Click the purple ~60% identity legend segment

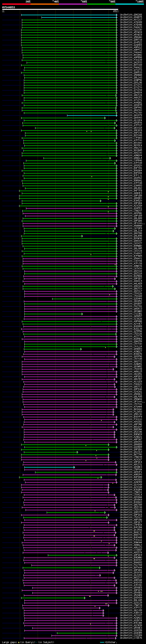[x=73, y=4]
